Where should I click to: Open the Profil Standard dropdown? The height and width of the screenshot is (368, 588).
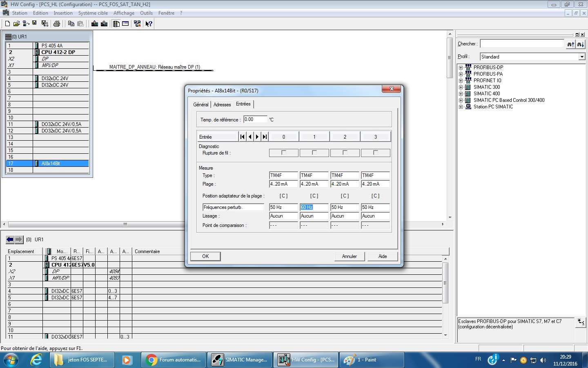pos(582,57)
